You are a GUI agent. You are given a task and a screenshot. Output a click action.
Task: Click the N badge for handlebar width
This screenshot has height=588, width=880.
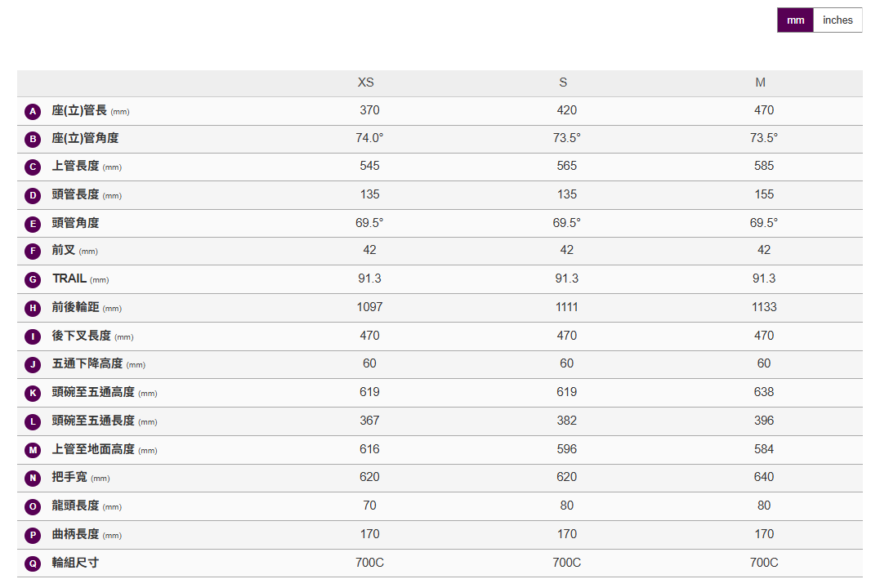(x=33, y=478)
